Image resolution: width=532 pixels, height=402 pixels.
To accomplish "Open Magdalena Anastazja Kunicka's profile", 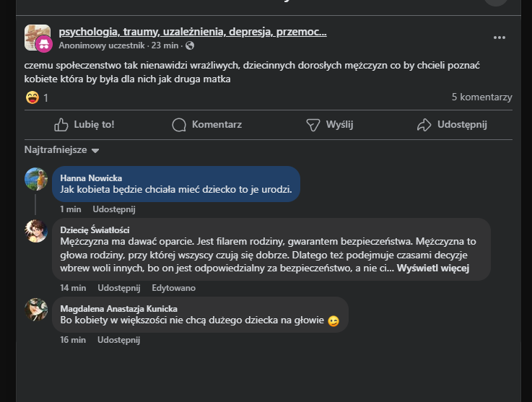I will coord(118,308).
